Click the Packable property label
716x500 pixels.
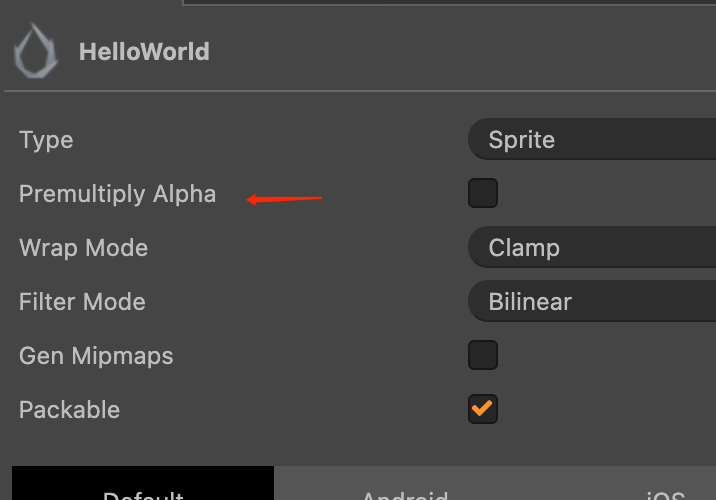point(69,410)
